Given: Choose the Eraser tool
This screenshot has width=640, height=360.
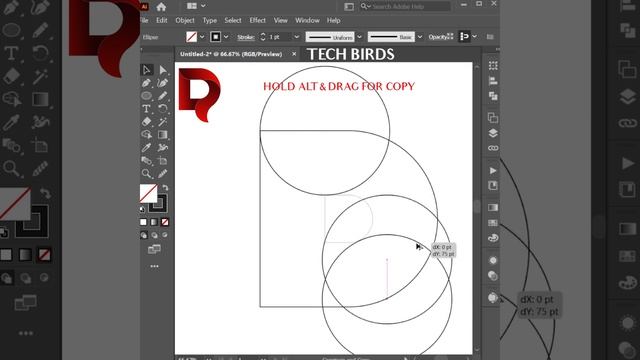Looking at the screenshot, I should [x=147, y=122].
